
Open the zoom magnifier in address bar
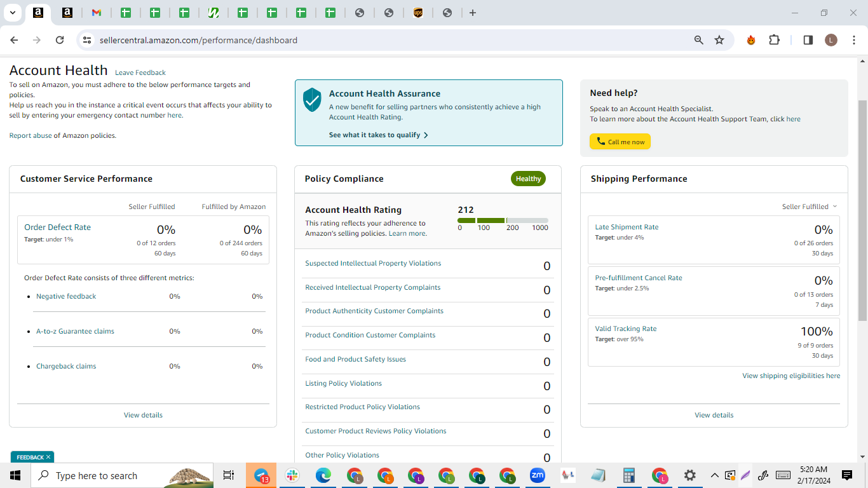[699, 40]
